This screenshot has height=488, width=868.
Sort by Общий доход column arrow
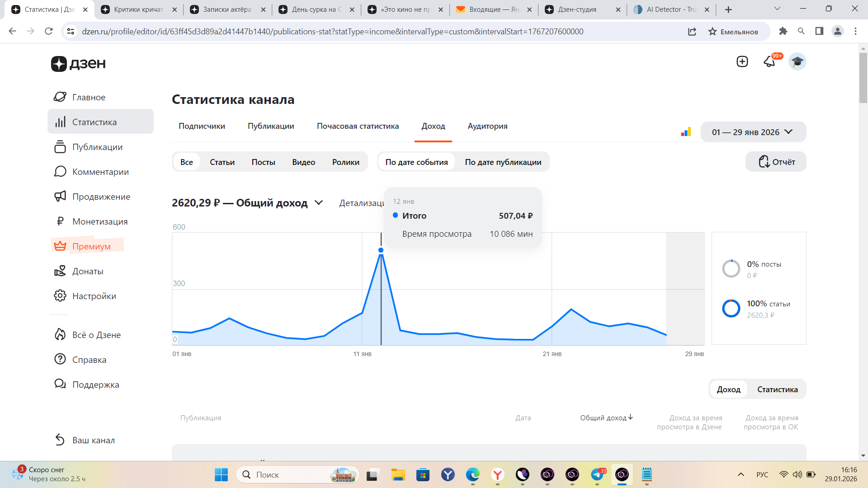point(631,417)
